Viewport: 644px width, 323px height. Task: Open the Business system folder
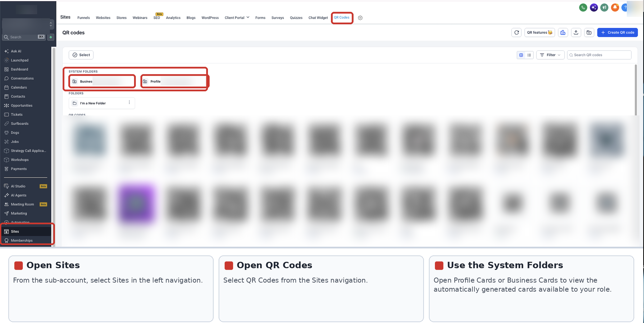[102, 81]
